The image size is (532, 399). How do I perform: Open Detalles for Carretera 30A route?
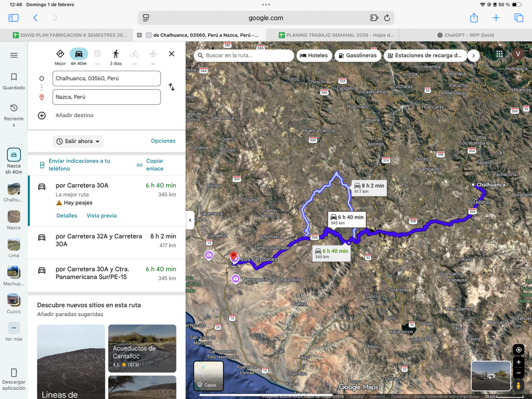67,216
